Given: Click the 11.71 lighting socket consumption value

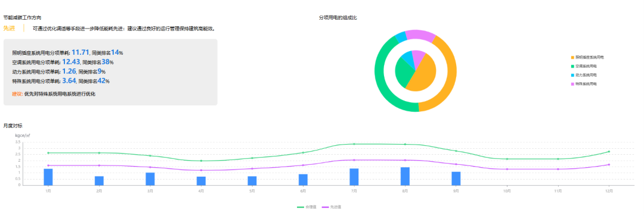Looking at the screenshot, I should [x=80, y=52].
